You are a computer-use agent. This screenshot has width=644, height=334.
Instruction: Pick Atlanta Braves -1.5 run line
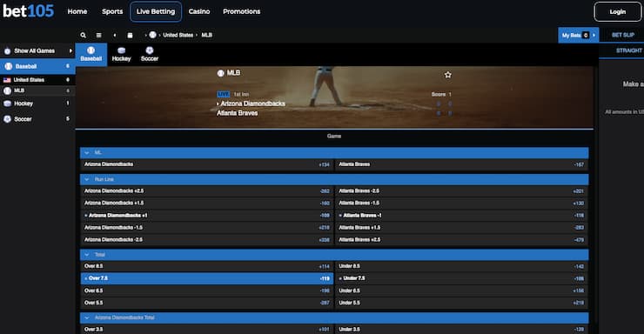(x=462, y=204)
